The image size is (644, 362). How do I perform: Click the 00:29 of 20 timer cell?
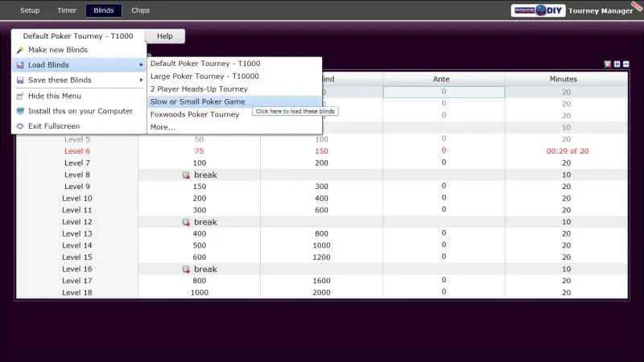point(568,151)
